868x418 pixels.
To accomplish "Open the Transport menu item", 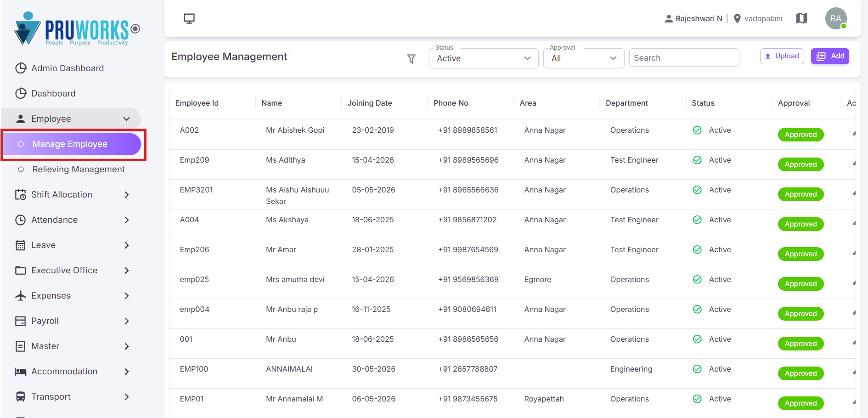I will 71,397.
